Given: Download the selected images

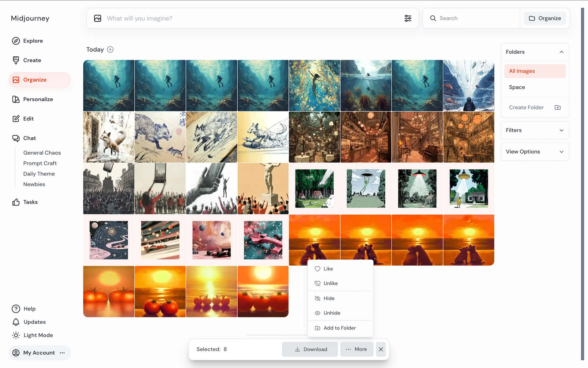Looking at the screenshot, I should click(310, 349).
